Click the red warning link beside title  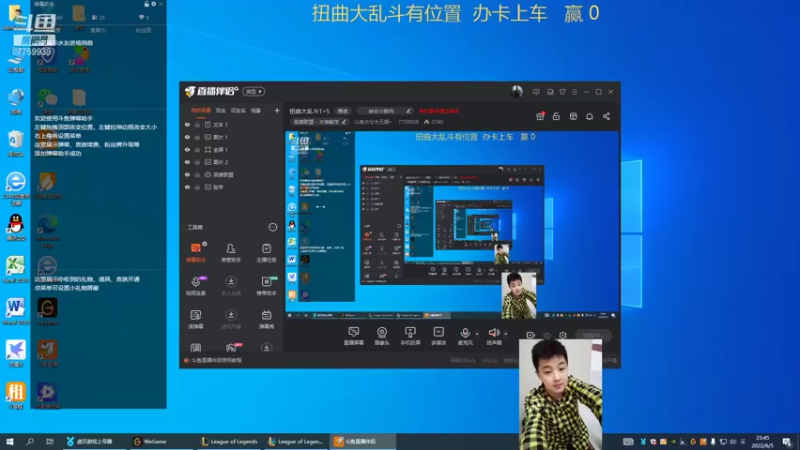click(x=438, y=111)
